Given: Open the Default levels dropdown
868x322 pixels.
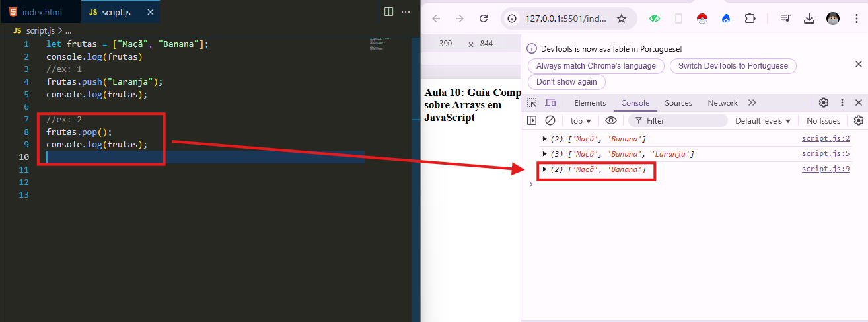Looking at the screenshot, I should pyautogui.click(x=763, y=121).
